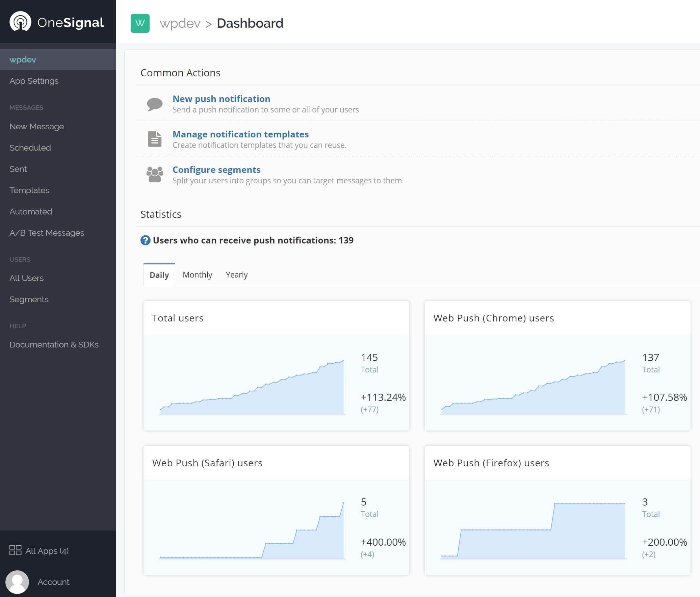Select the Daily statistics tab

coord(159,274)
